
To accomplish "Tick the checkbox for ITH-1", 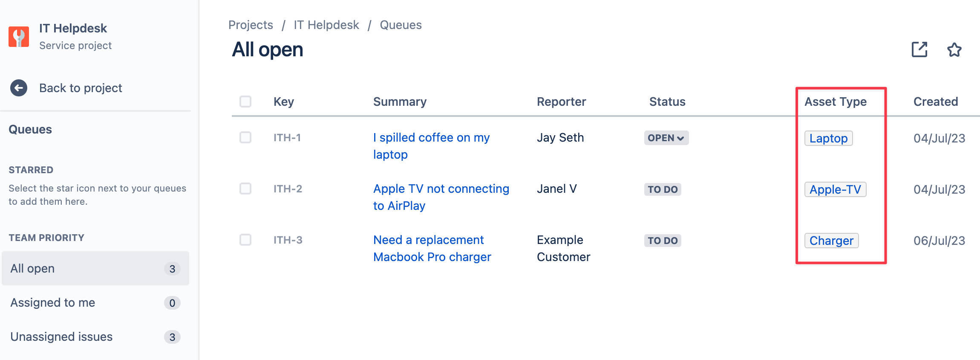I will (x=245, y=137).
